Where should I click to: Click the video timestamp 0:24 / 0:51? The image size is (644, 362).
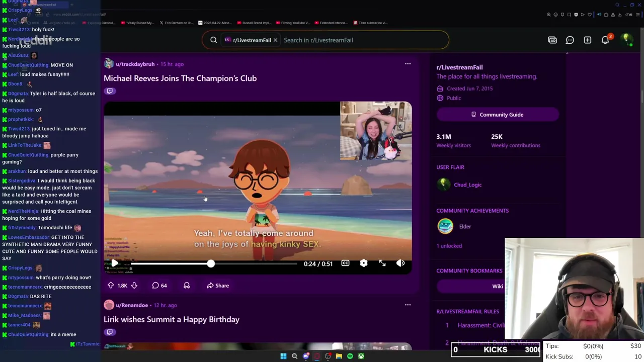(318, 263)
